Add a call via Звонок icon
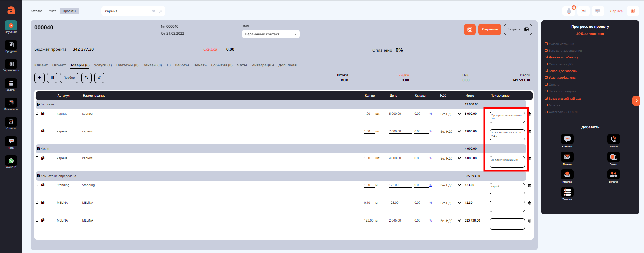 coord(613,139)
